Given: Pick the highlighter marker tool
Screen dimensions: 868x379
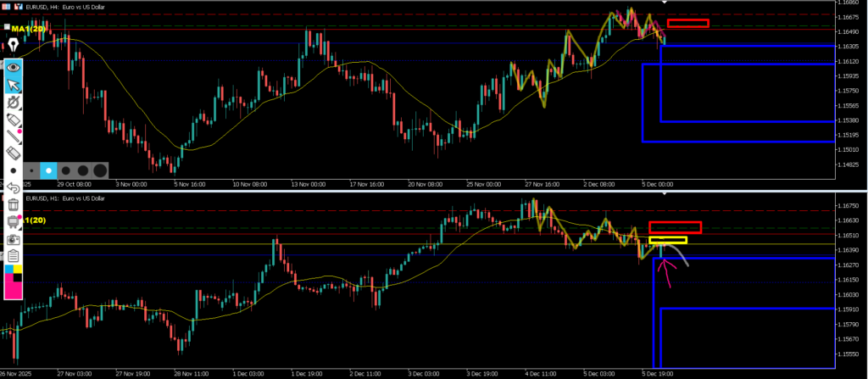Looking at the screenshot, I should 14,120.
